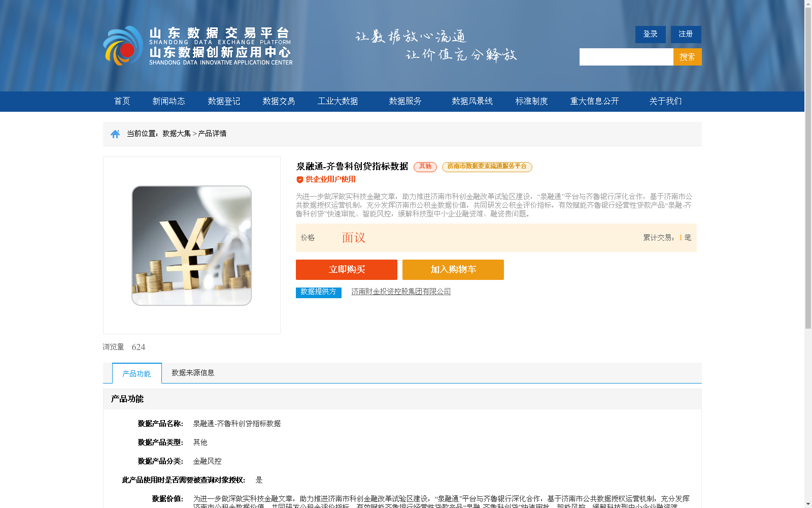Image resolution: width=812 pixels, height=508 pixels.
Task: Switch to the 数据来源信息 tab
Action: [192, 372]
